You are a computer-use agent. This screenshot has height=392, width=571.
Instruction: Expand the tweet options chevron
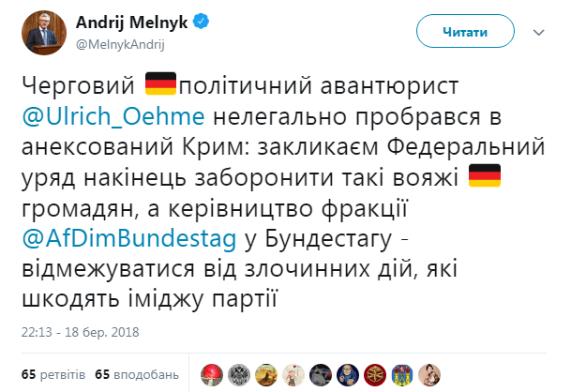pos(541,32)
